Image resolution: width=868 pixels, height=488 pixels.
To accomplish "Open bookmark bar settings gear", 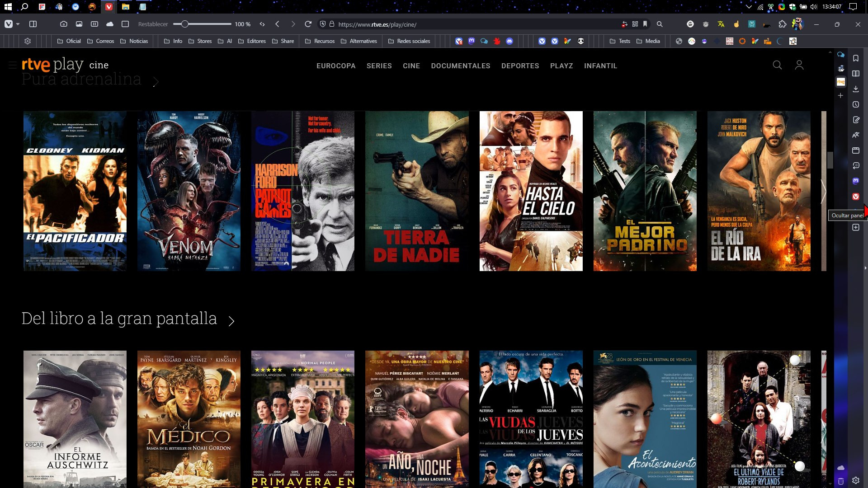I will click(x=28, y=41).
